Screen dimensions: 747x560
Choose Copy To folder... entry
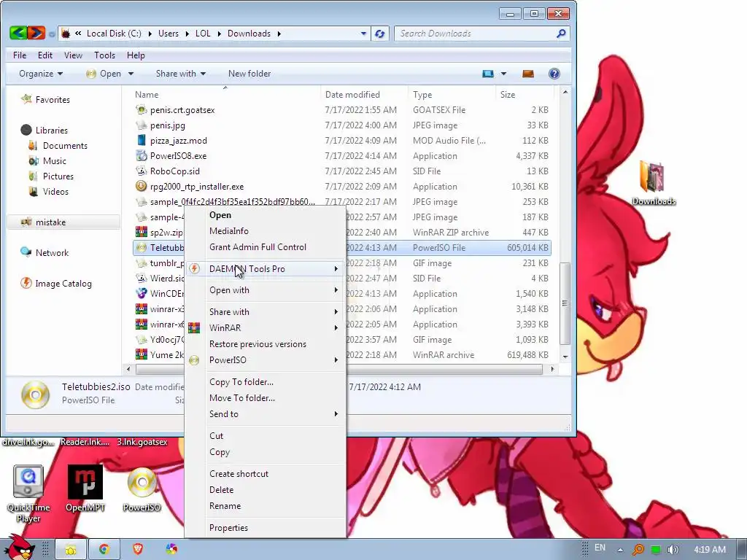(x=241, y=382)
